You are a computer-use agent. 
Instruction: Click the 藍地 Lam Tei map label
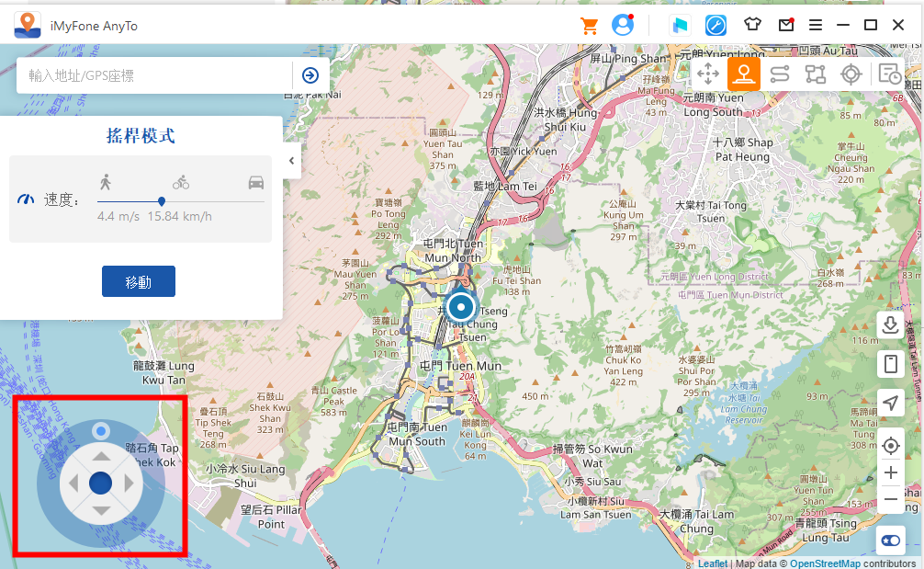click(505, 186)
